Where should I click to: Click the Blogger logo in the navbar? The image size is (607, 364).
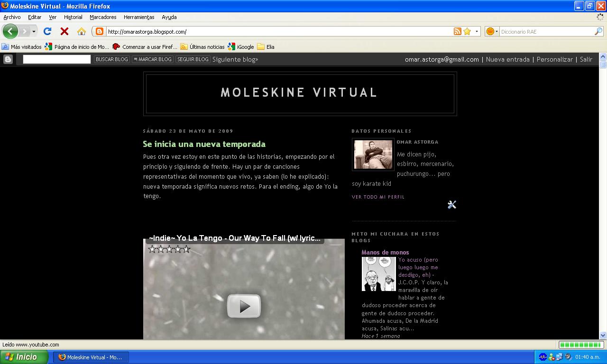click(x=8, y=59)
